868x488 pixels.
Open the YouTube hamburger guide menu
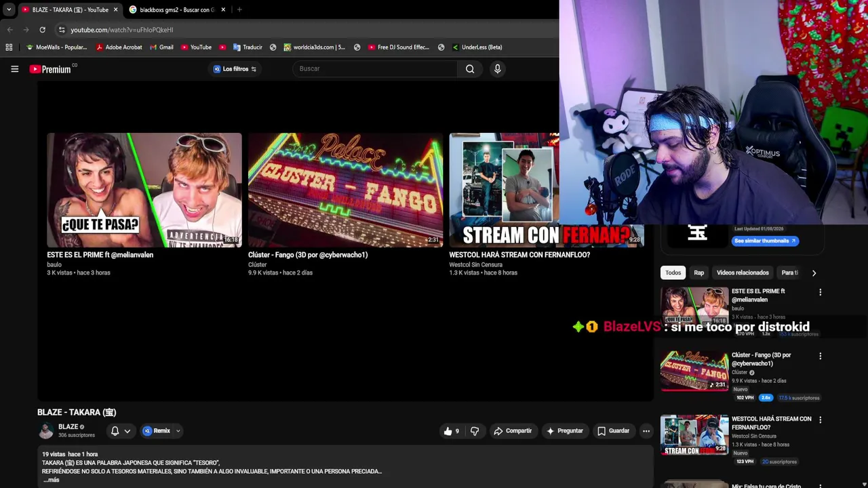pos(14,68)
